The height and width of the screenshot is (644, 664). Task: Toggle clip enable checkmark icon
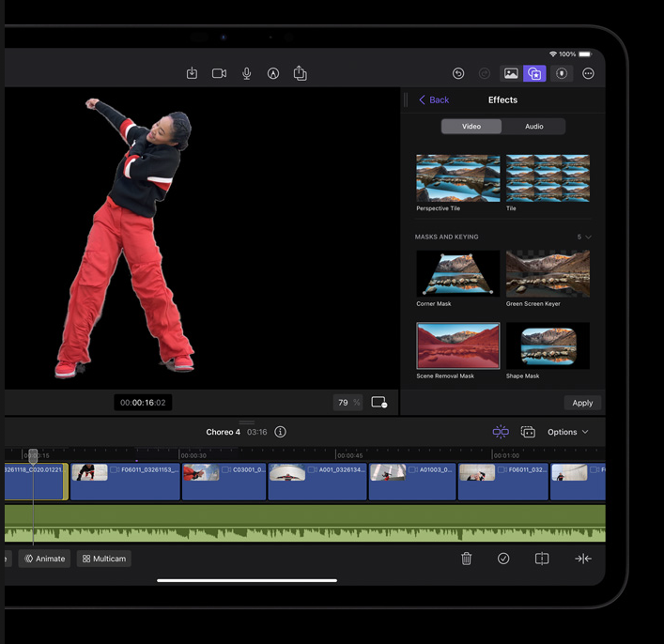click(503, 559)
